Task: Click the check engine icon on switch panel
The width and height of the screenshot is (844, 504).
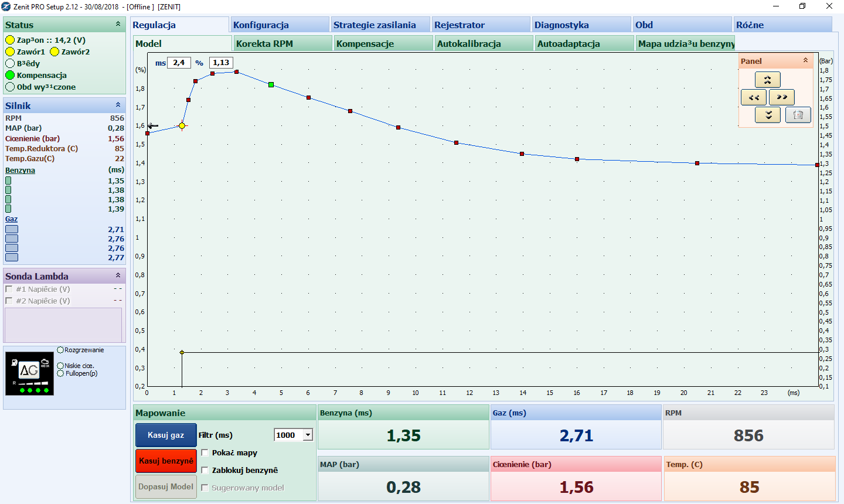Action: [x=45, y=363]
